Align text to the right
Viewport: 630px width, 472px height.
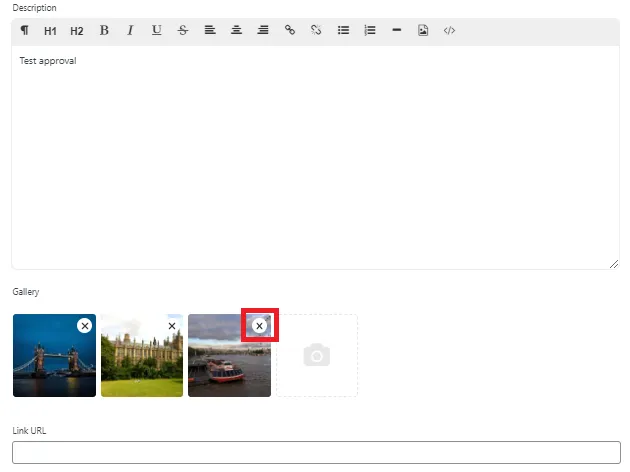[263, 31]
